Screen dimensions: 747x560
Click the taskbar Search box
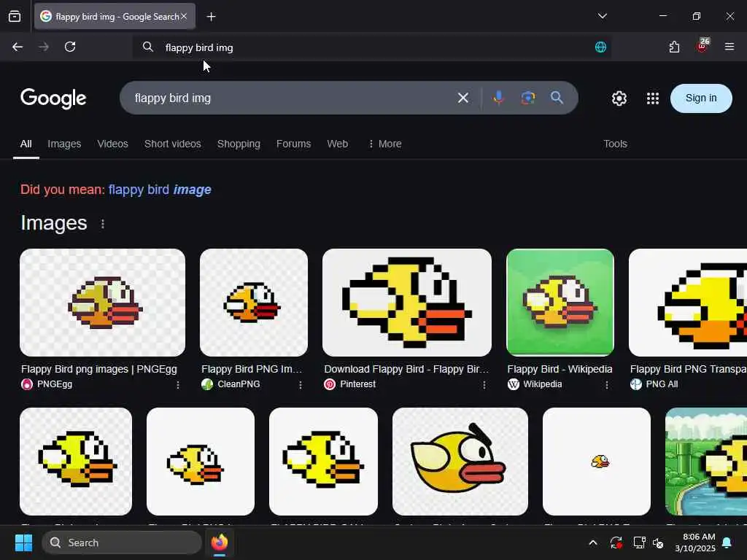point(122,542)
